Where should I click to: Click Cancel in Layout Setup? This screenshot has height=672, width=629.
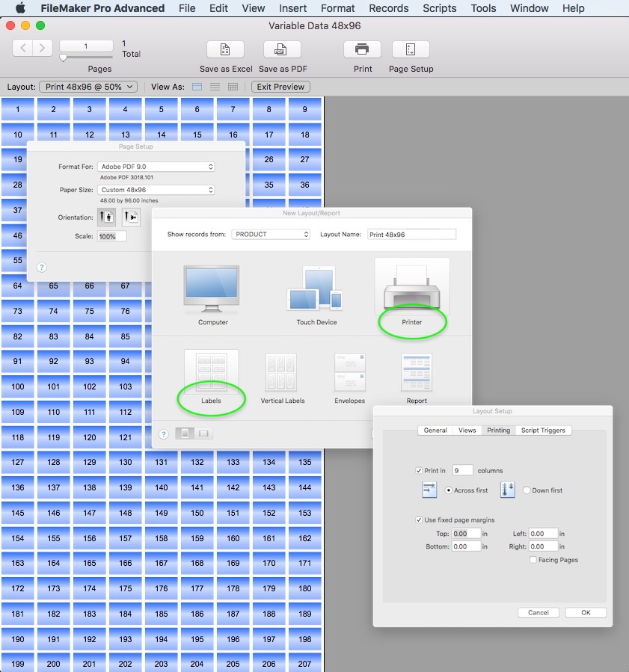tap(538, 613)
